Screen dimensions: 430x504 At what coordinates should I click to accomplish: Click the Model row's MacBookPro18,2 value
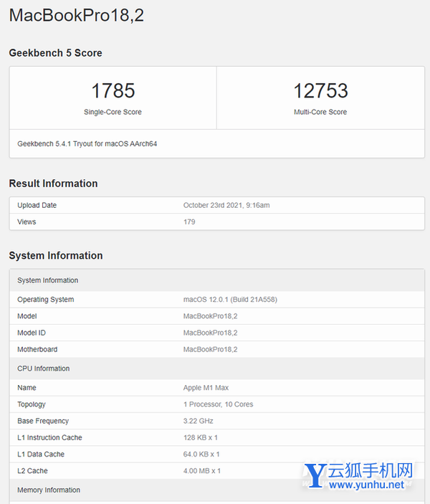211,316
